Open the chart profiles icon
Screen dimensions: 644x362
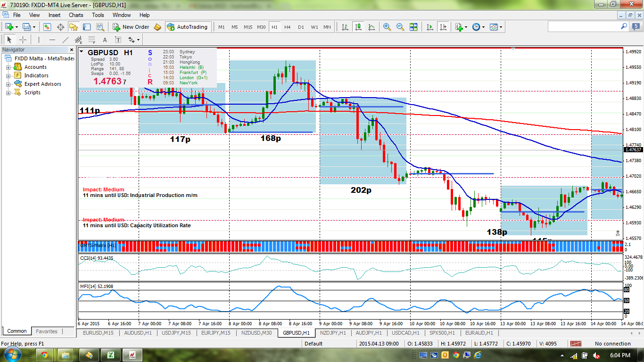[x=26, y=27]
